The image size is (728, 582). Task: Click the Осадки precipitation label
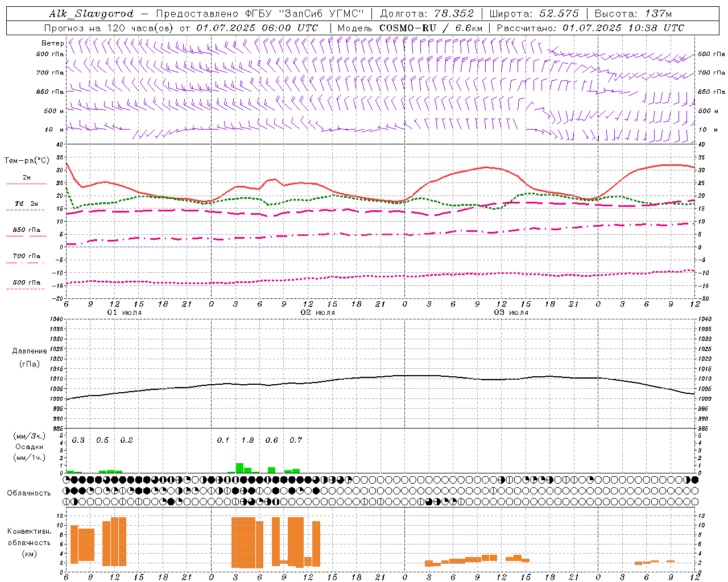30,447
